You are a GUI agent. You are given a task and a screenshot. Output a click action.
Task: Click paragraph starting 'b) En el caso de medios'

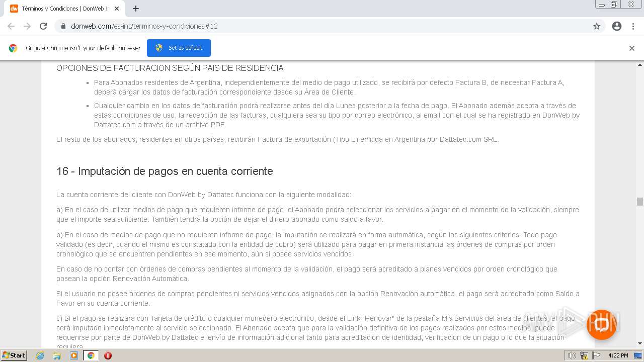[306, 244]
